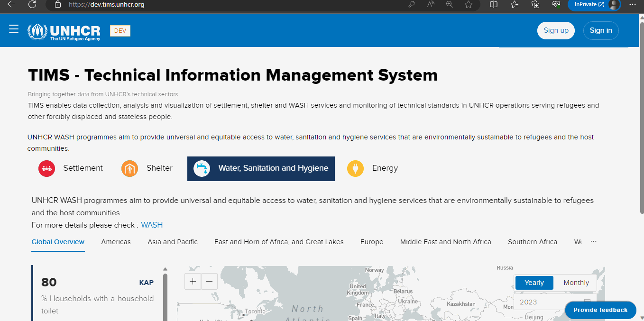Click the browser address bar URL
The image size is (644, 321).
tap(106, 5)
